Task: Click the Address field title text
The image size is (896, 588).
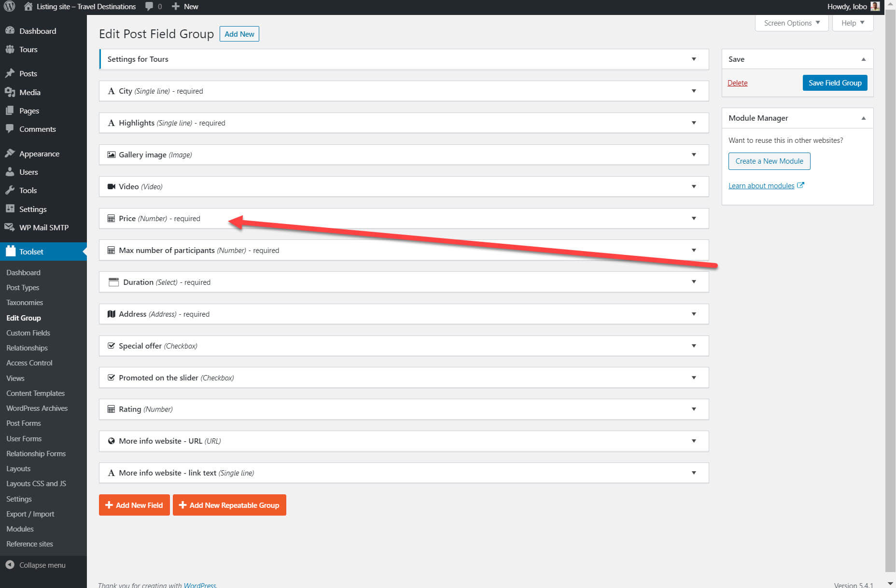Action: coord(132,314)
